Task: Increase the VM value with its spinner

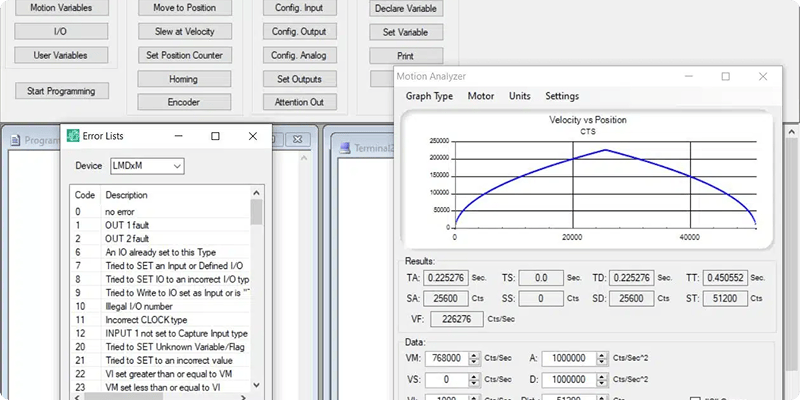Action: (x=474, y=355)
